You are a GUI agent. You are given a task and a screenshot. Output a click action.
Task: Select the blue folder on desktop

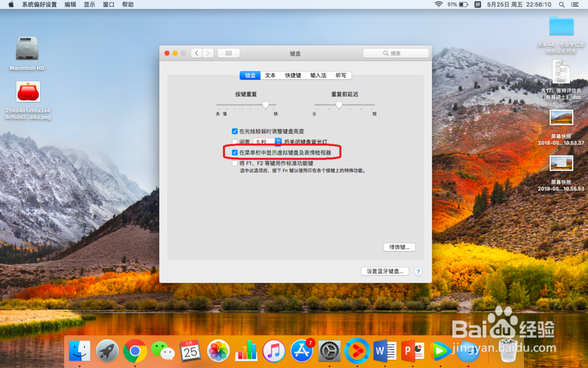coord(562,26)
